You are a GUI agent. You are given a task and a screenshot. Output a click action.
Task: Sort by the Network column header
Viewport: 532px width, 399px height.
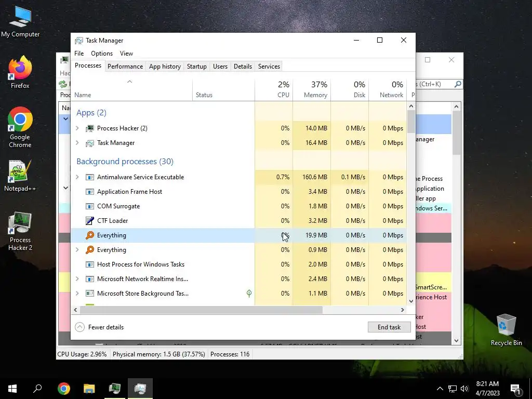[x=388, y=90]
